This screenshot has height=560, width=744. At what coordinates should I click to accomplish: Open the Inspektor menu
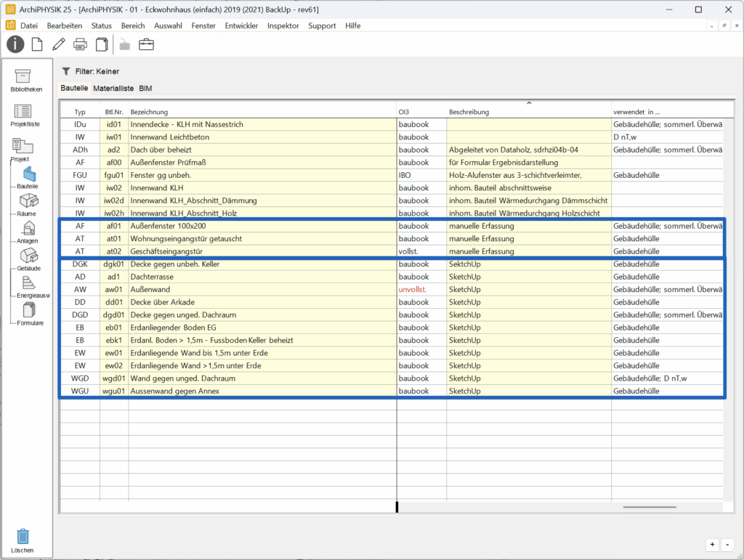click(x=283, y=25)
